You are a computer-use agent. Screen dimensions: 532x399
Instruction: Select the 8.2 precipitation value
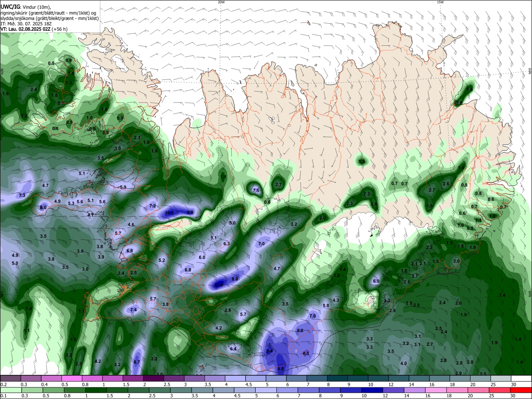300,330
